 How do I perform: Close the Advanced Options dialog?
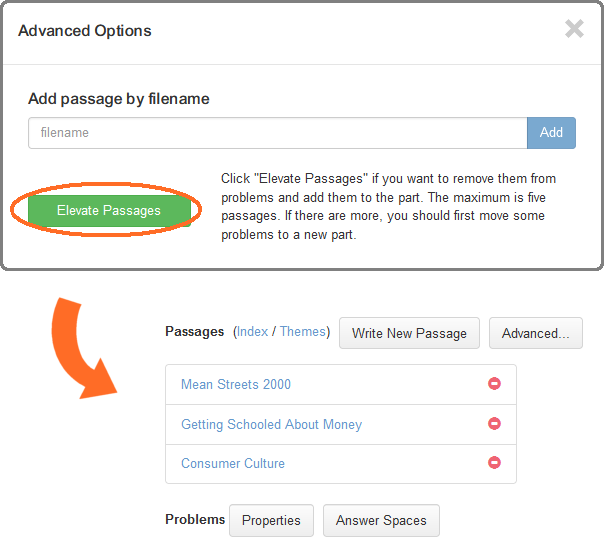point(574,29)
